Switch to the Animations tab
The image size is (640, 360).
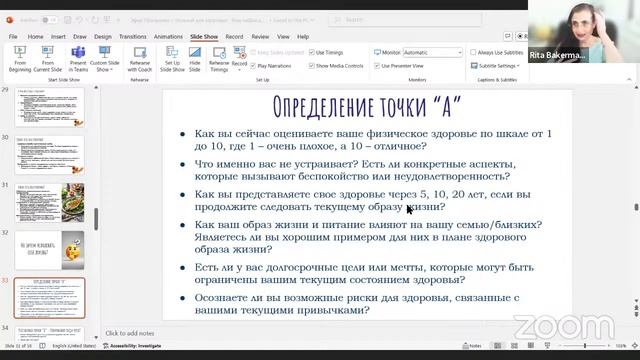point(168,36)
